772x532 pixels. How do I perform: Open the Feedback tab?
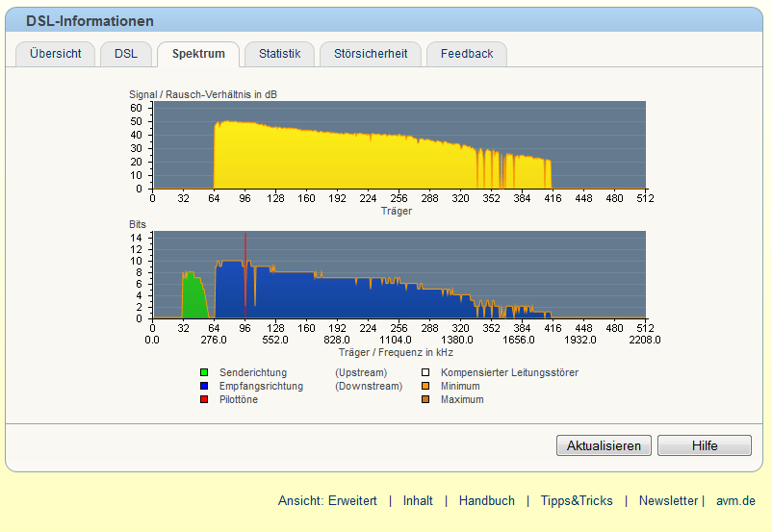[x=467, y=54]
